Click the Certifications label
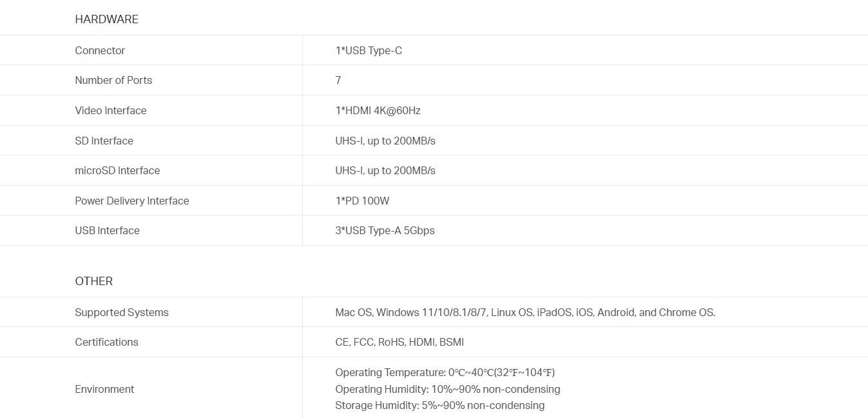Viewport: 868px width, 418px height. click(x=106, y=342)
